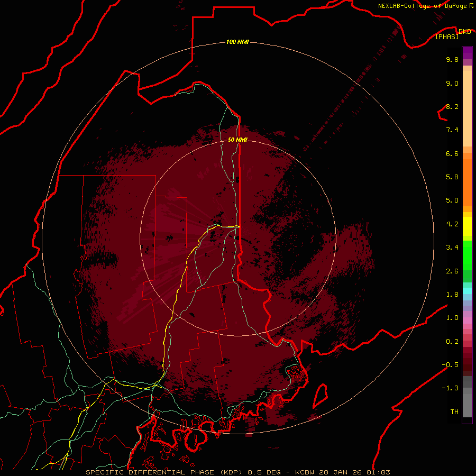Viewport: 476px width, 476px height.
Task: Click the 8.2 legend value
Action: [x=452, y=106]
